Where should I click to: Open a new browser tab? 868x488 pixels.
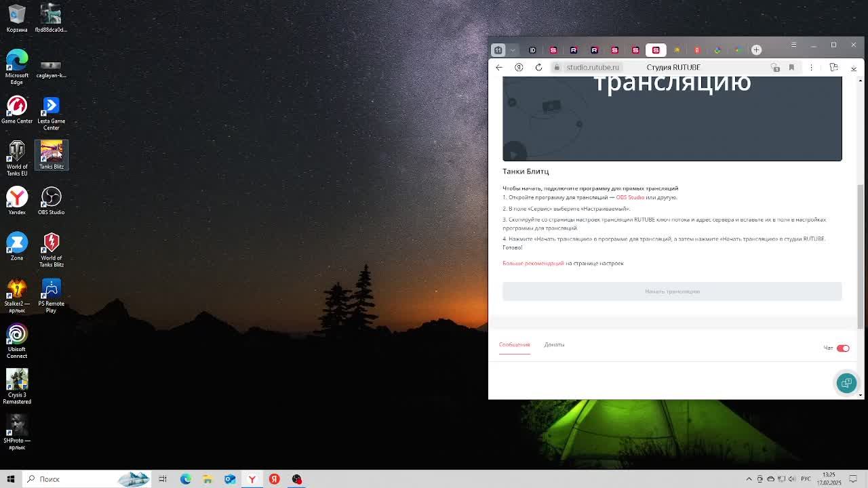click(756, 49)
